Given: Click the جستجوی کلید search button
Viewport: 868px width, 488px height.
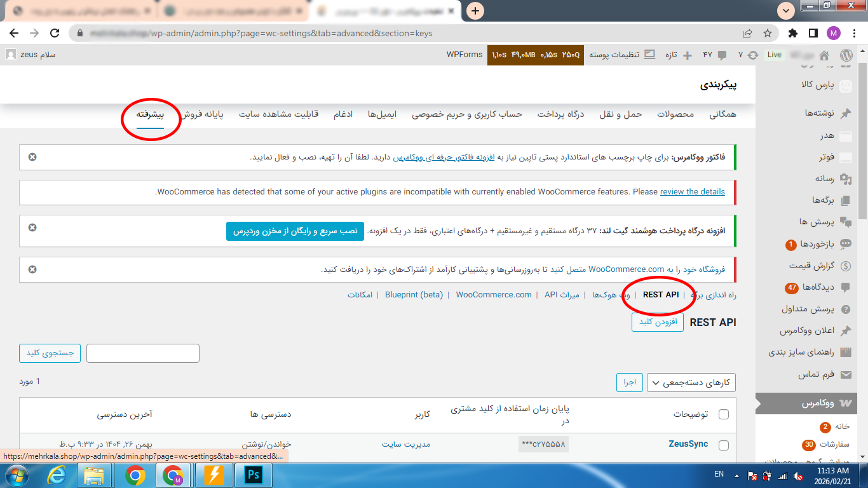Looking at the screenshot, I should click(50, 353).
